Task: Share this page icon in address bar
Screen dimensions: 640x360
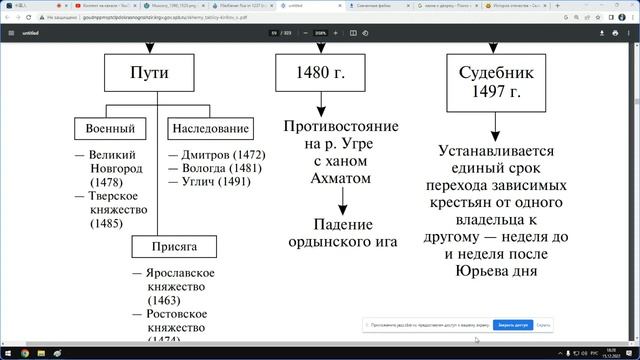Action: click(587, 18)
